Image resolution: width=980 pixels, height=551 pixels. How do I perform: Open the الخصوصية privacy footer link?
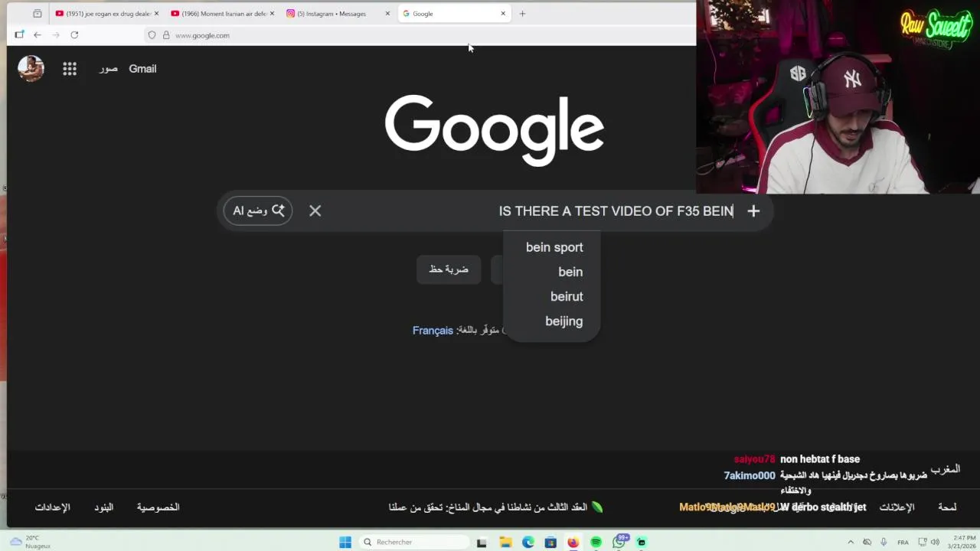(158, 507)
